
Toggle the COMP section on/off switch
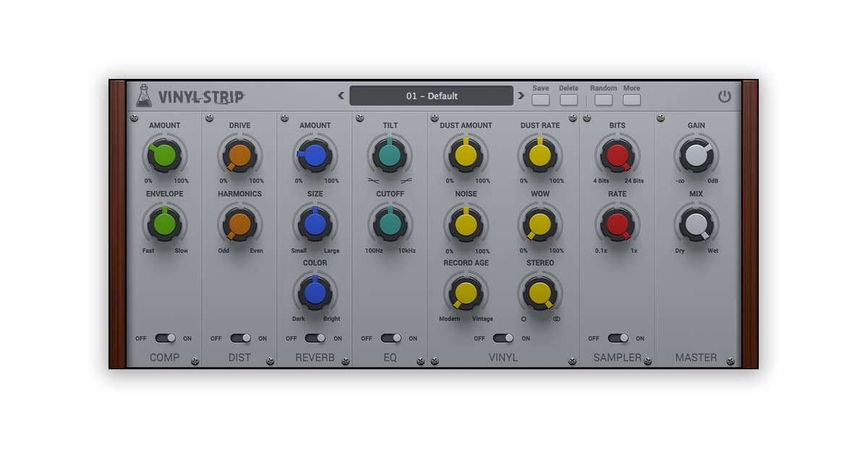pyautogui.click(x=165, y=338)
